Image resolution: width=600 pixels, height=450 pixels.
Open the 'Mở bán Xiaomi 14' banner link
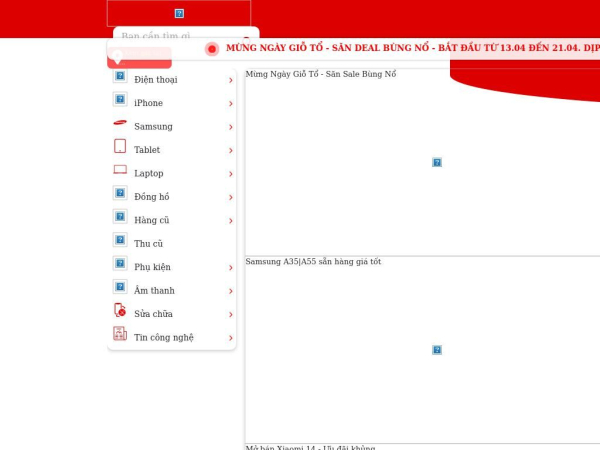coord(310,447)
